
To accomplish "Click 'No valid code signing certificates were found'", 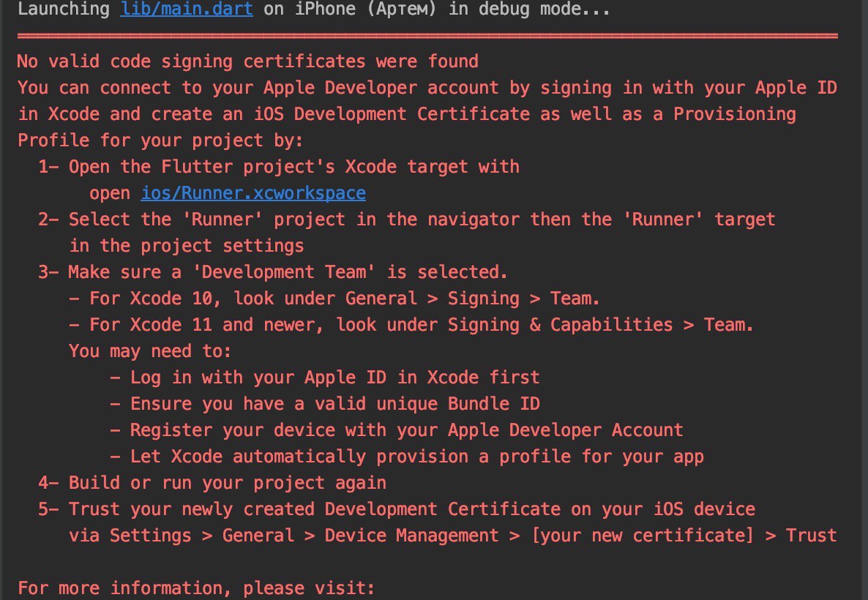I will tap(248, 61).
